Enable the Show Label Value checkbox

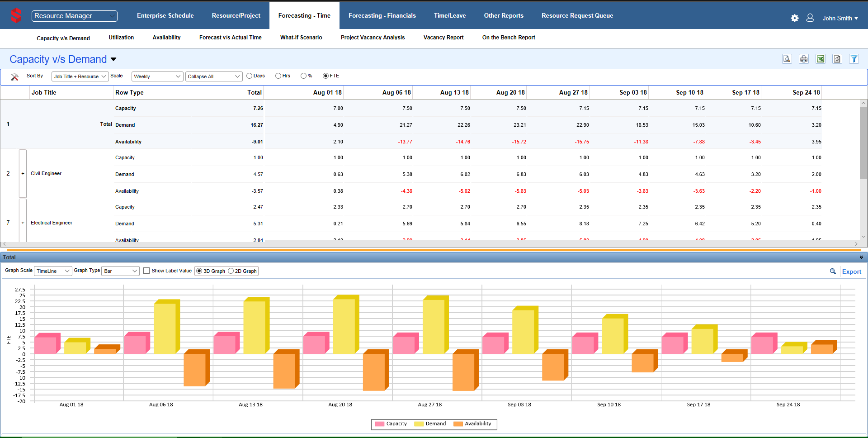[x=146, y=271]
